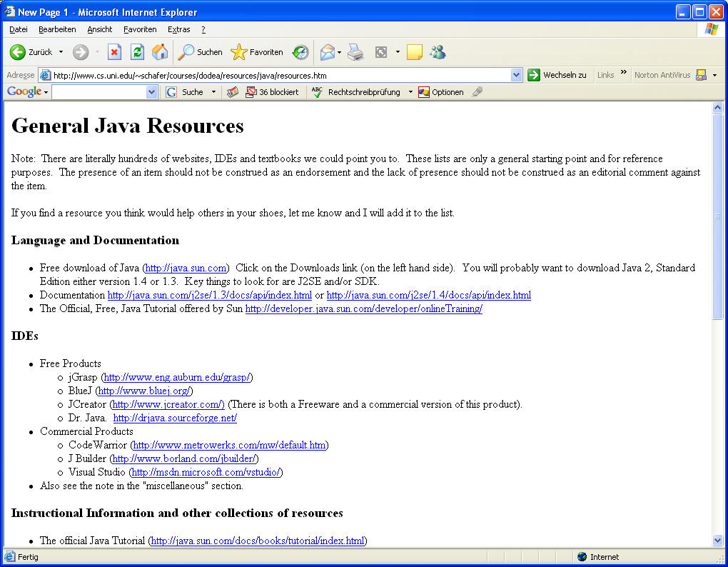
Task: Open the Favoriten star toolbar button
Action: [x=257, y=52]
